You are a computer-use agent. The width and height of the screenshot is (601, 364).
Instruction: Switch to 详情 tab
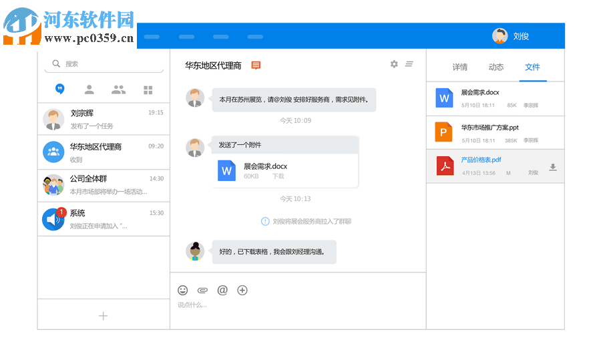pos(460,67)
